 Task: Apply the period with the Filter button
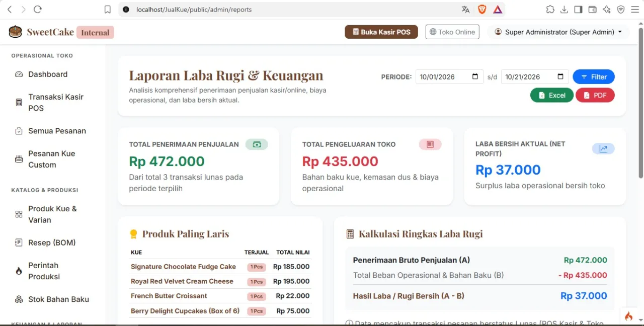coord(594,76)
